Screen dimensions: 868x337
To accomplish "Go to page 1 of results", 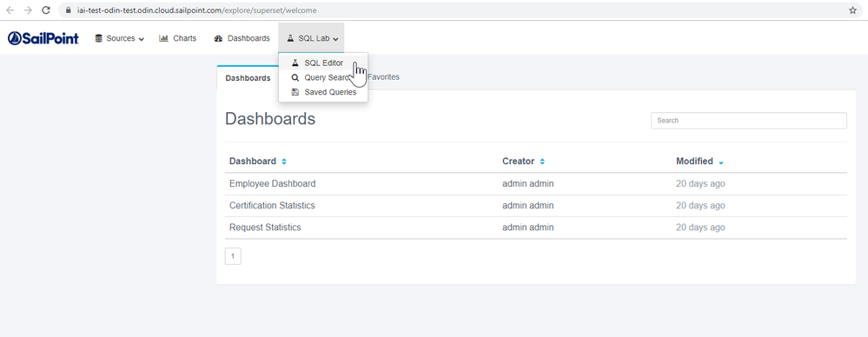I will (233, 256).
